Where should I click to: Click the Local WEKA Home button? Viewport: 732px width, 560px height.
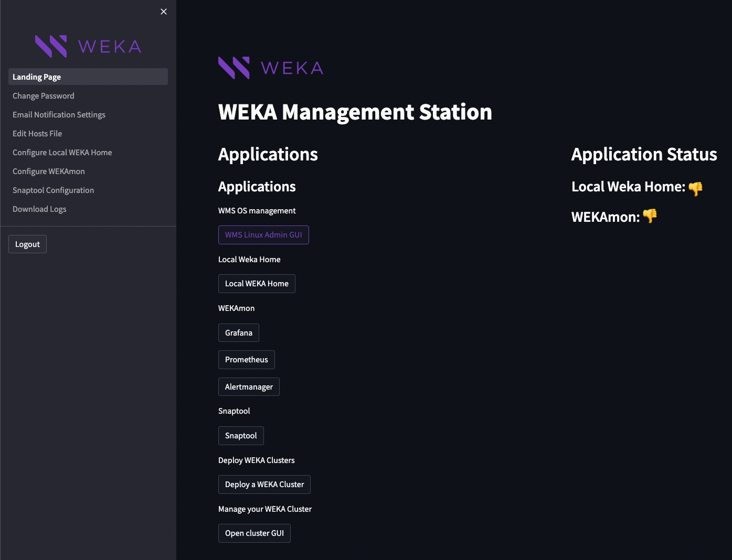pyautogui.click(x=257, y=284)
